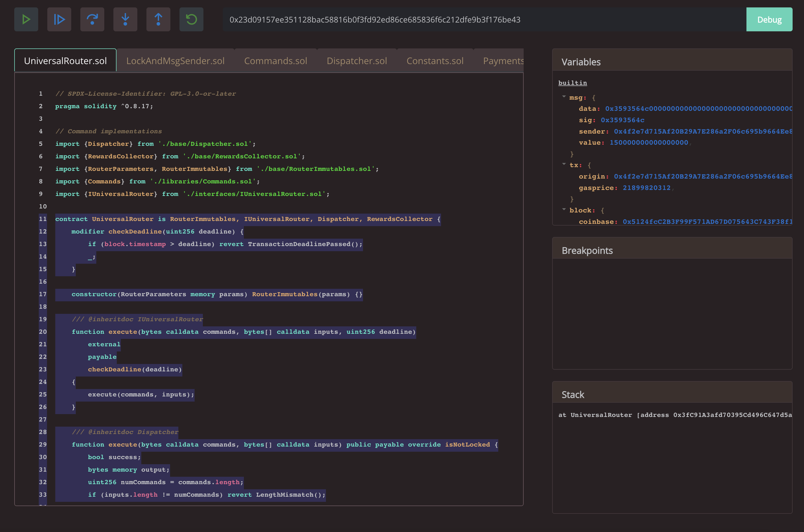Click the Step Into down-arrow icon

pos(125,19)
